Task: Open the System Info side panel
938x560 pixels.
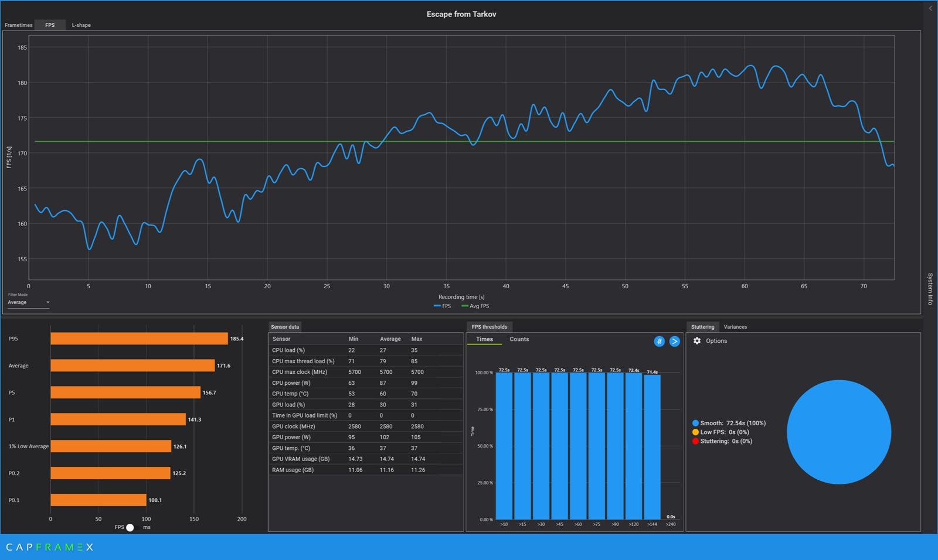Action: [930, 289]
